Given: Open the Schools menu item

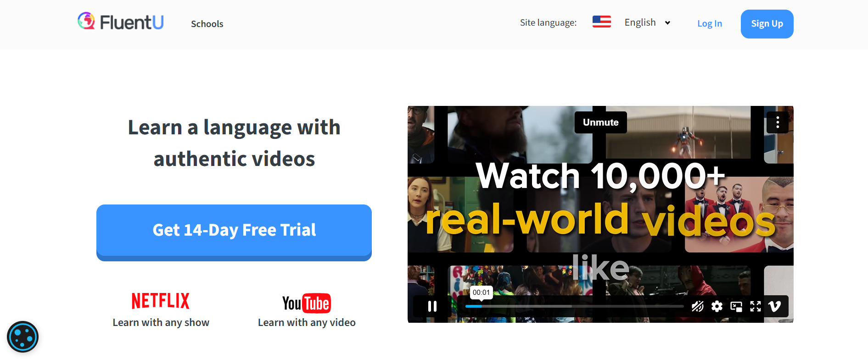Looking at the screenshot, I should pos(207,24).
